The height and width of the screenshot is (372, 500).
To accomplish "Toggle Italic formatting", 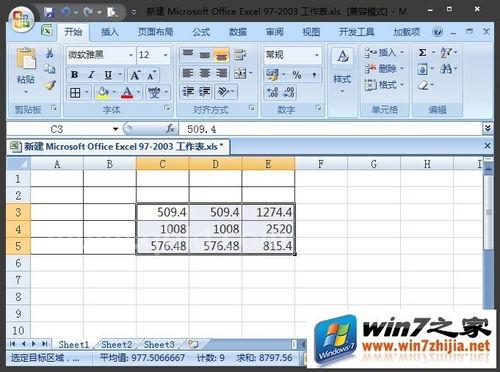I will (x=91, y=75).
